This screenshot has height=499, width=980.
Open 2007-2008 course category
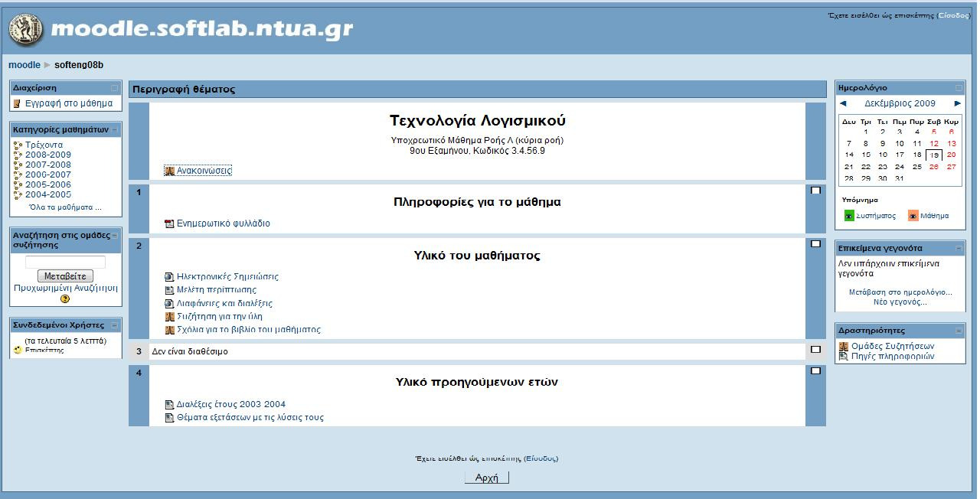pyautogui.click(x=47, y=165)
